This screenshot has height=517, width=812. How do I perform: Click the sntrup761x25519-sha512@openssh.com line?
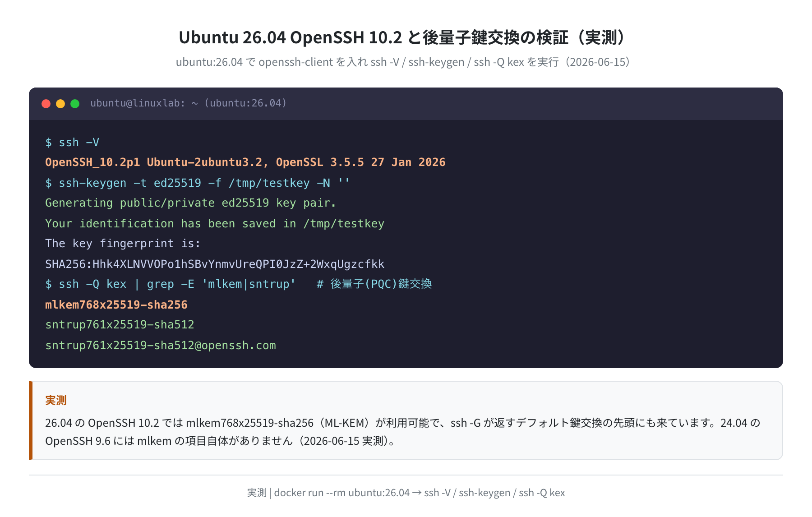tap(161, 345)
